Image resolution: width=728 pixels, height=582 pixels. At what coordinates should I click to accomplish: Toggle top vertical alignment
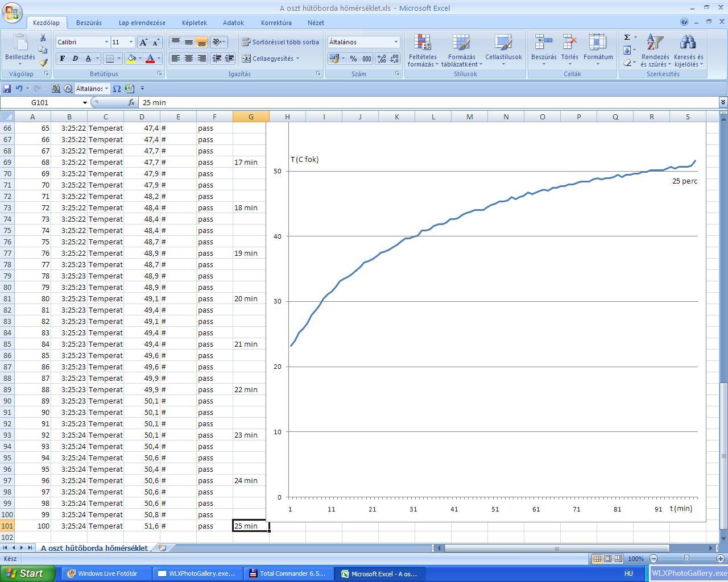pos(176,42)
